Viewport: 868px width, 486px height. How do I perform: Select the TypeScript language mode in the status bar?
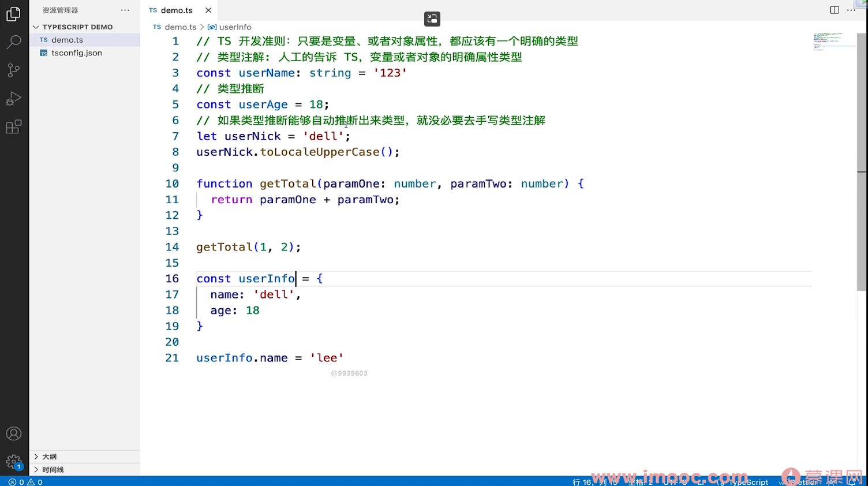coord(748,481)
